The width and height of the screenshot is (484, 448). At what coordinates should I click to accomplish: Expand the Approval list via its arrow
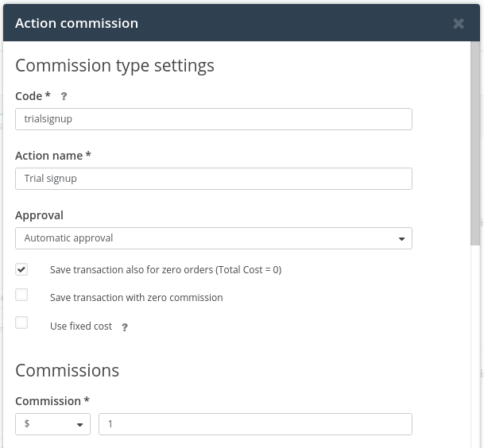[401, 239]
